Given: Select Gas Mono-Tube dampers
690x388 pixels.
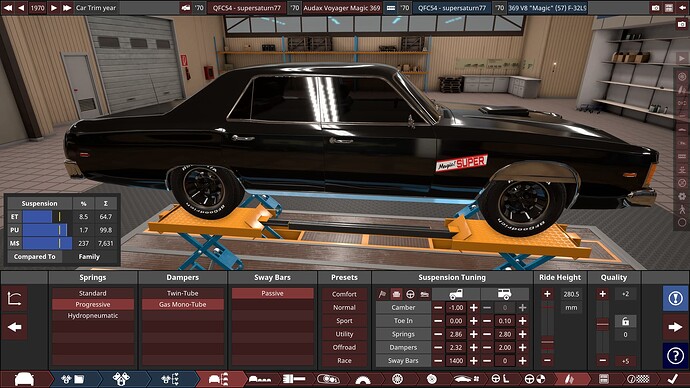Looking at the screenshot, I should [182, 304].
